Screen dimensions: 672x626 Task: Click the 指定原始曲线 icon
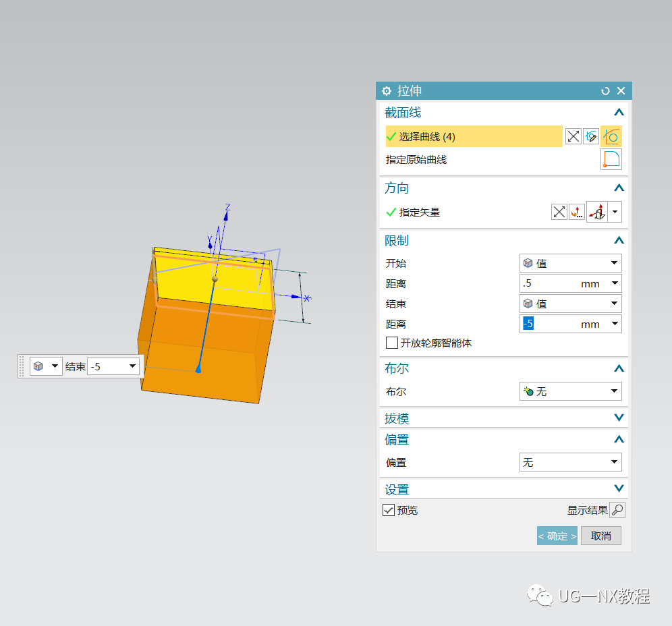click(x=611, y=159)
